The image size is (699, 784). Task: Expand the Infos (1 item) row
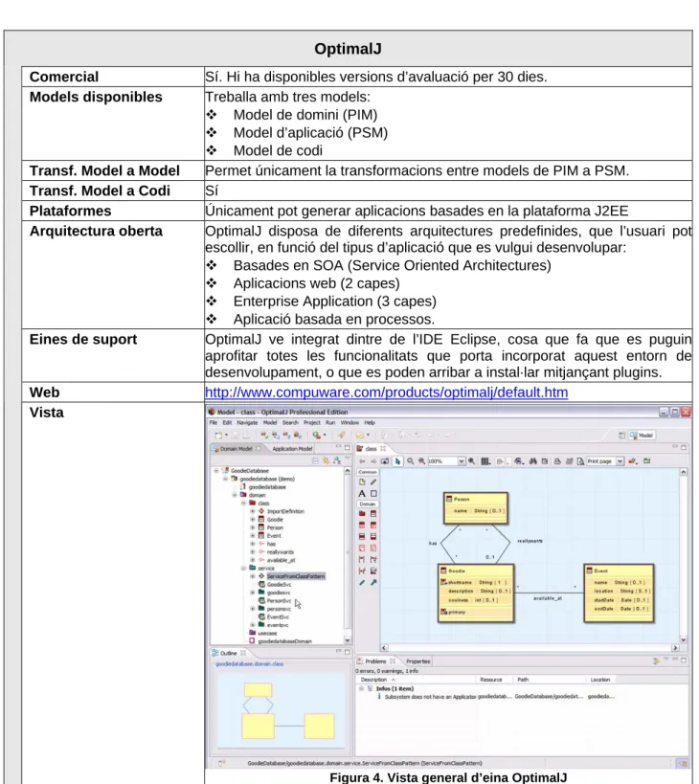362,688
